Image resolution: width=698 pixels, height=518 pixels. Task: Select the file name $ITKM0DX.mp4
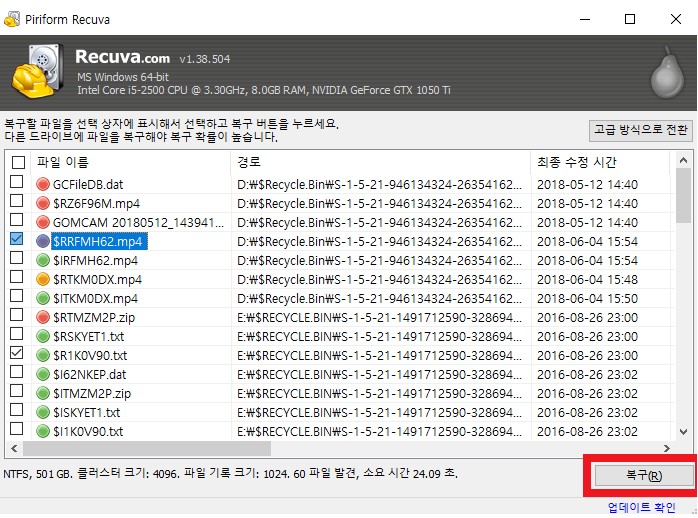point(95,299)
